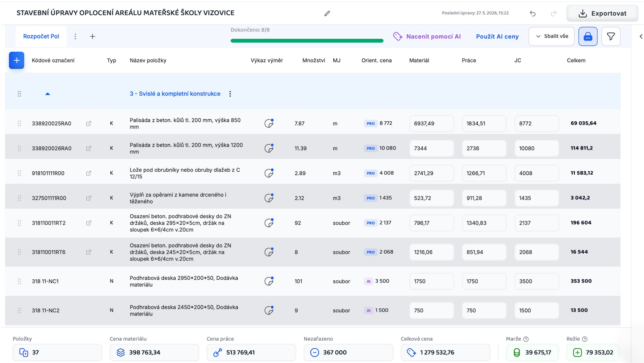Screen dimensions: 644x363
Task: Open Režie help question mark
Action: (585, 339)
